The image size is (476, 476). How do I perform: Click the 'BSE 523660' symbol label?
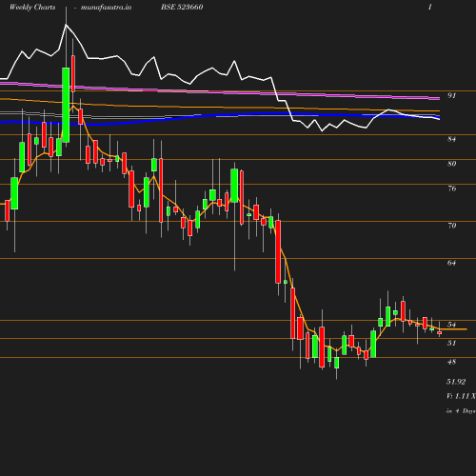coord(182,7)
